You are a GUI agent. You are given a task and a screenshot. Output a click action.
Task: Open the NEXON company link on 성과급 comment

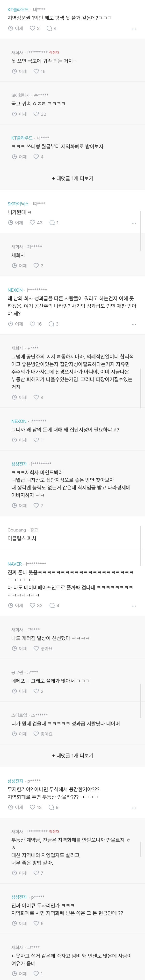tap(15, 290)
